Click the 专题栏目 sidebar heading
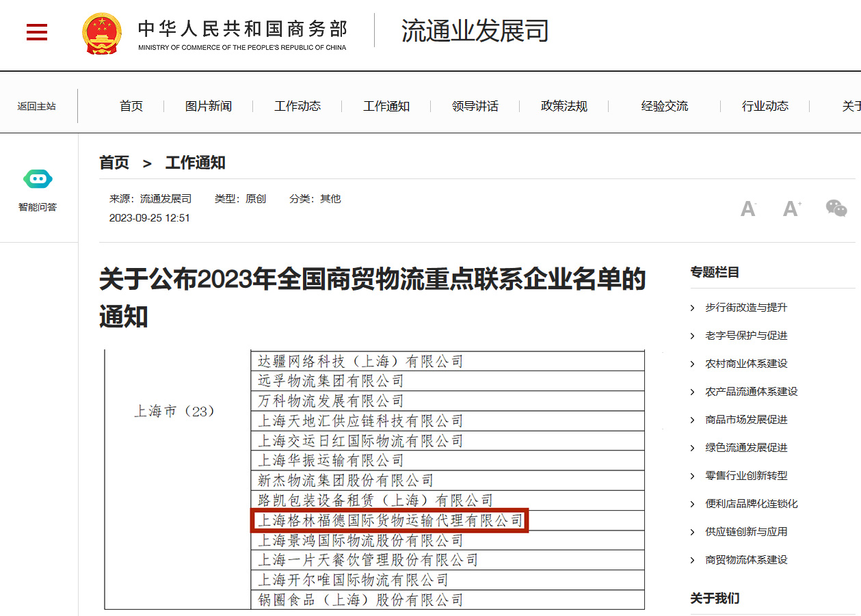The width and height of the screenshot is (861, 616). click(x=715, y=272)
